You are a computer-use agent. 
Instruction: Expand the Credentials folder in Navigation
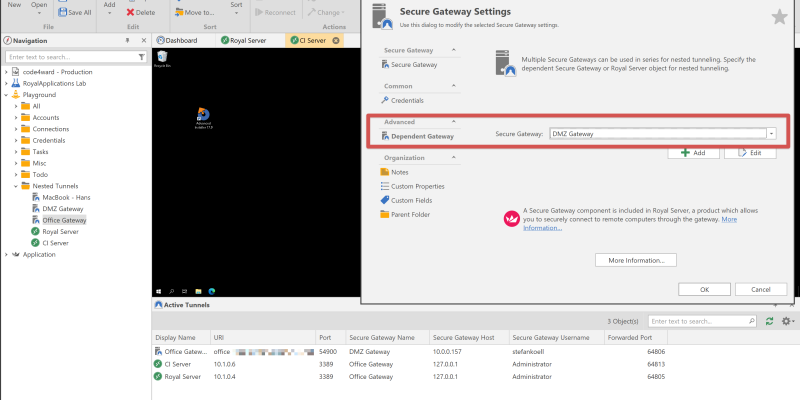(16, 141)
